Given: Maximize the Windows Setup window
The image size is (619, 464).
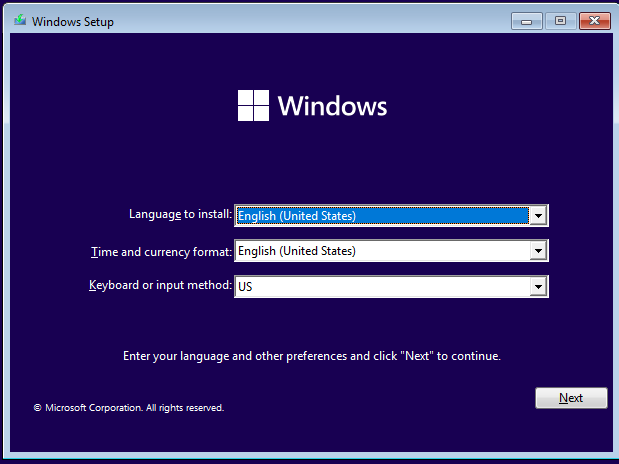Looking at the screenshot, I should click(x=559, y=21).
